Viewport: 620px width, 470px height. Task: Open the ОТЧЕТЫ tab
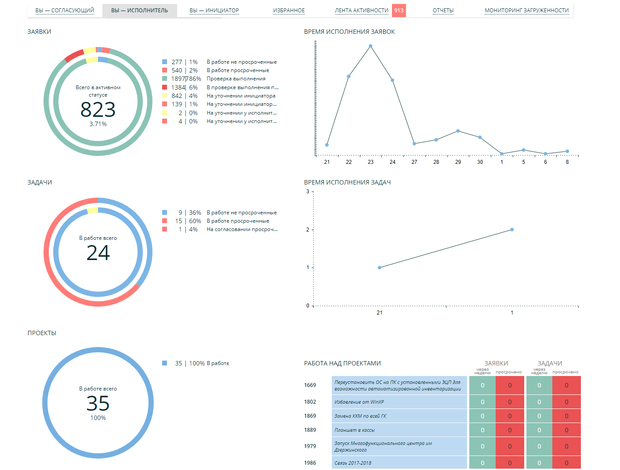point(443,11)
